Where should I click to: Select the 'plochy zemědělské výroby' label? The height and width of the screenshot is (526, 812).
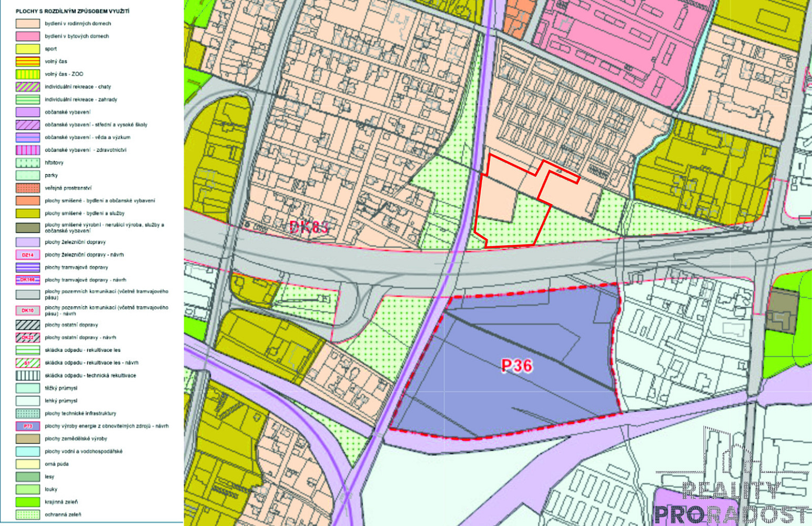(x=76, y=438)
